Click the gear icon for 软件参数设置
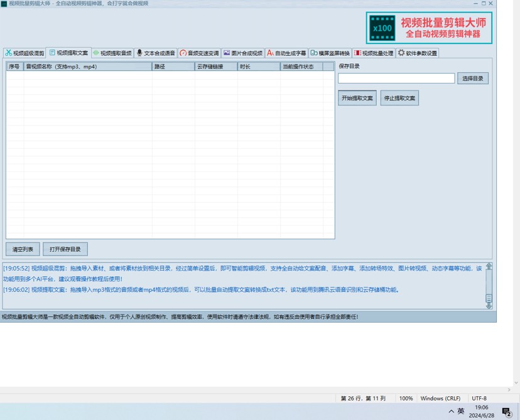This screenshot has height=420, width=520. coord(401,53)
